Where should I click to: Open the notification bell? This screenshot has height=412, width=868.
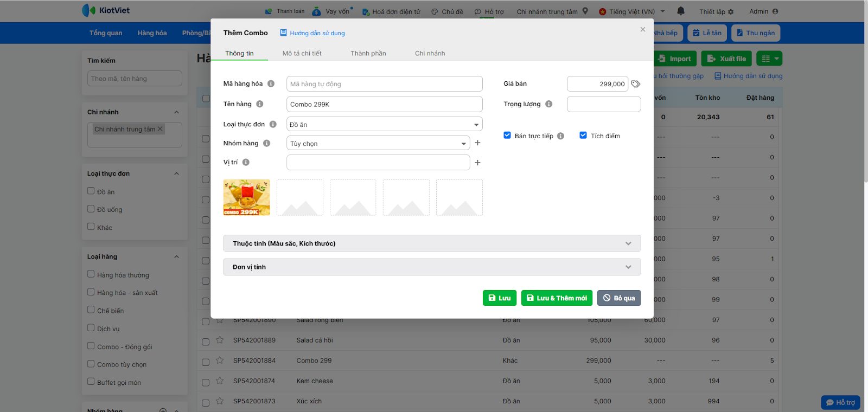(x=681, y=11)
